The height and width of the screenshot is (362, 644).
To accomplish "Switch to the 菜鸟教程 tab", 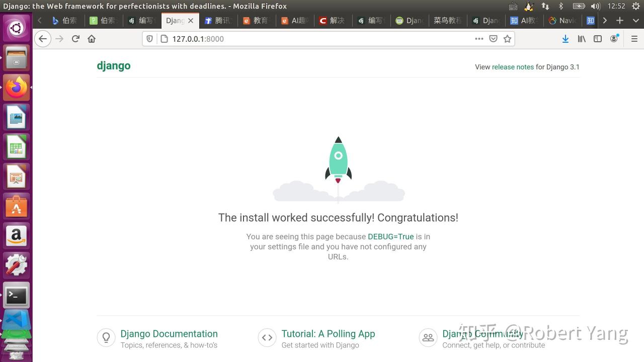I will coord(448,21).
